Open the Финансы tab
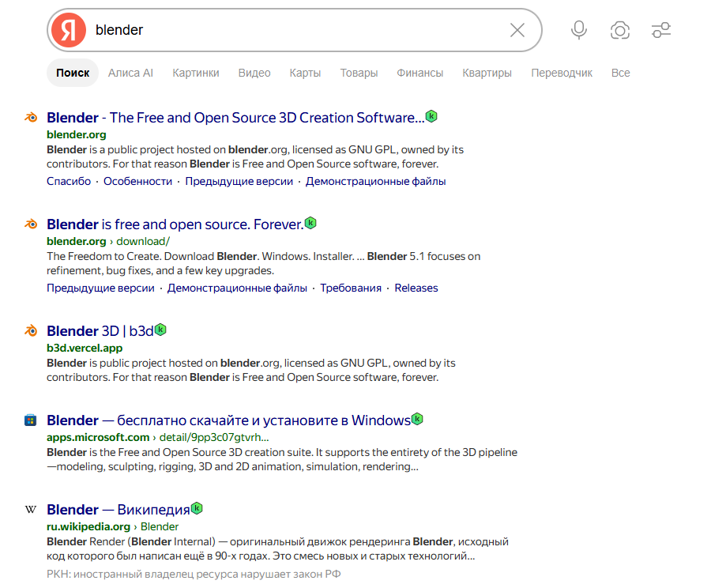This screenshot has width=726, height=588. (x=420, y=73)
